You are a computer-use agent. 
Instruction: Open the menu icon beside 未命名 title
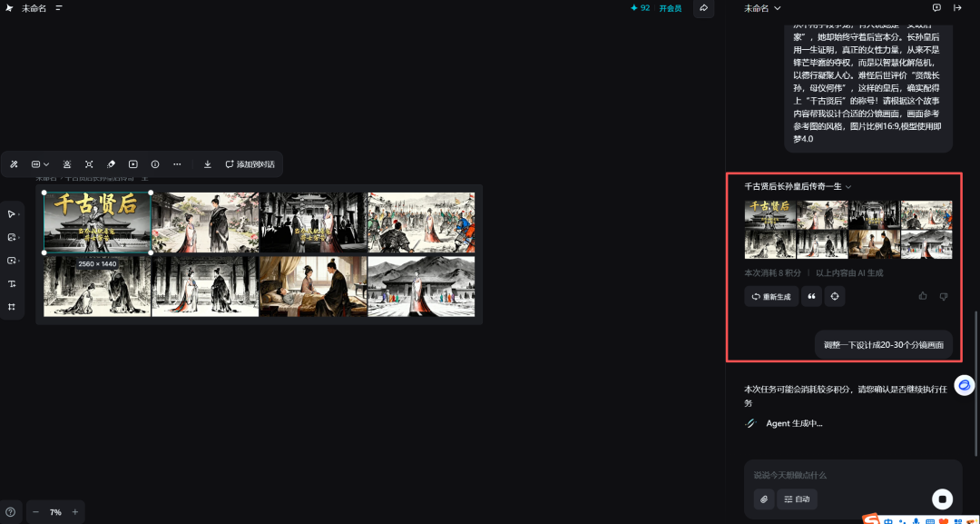pyautogui.click(x=59, y=8)
